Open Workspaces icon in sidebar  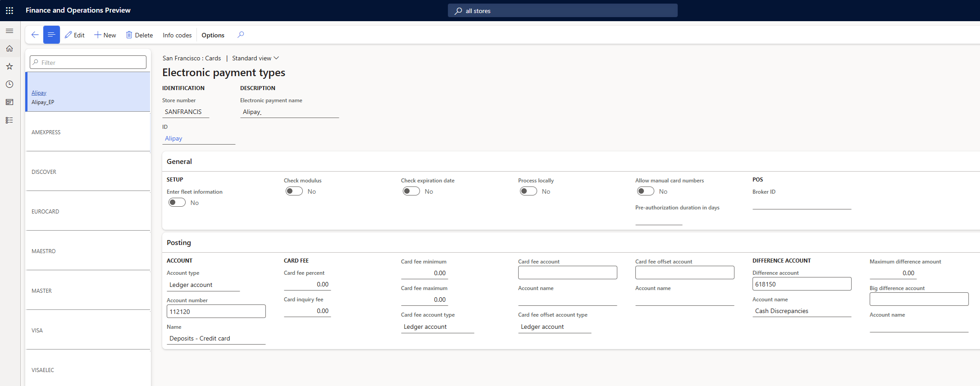coord(9,102)
